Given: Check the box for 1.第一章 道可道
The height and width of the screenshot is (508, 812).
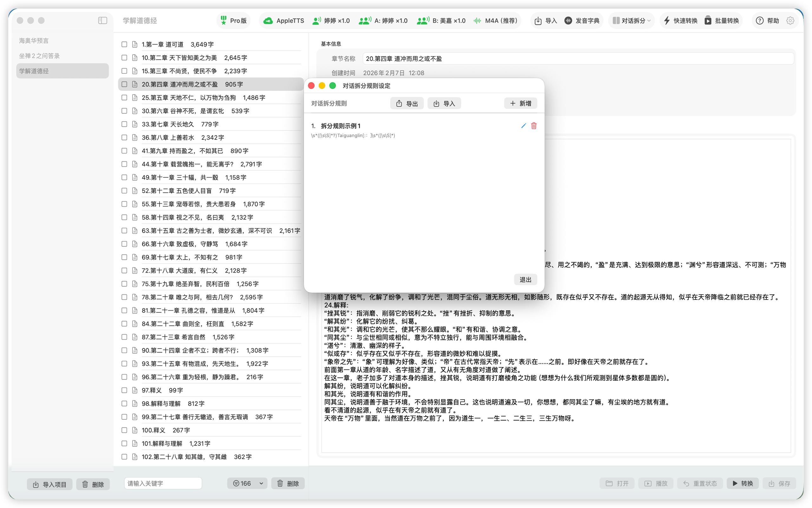Looking at the screenshot, I should coord(124,44).
